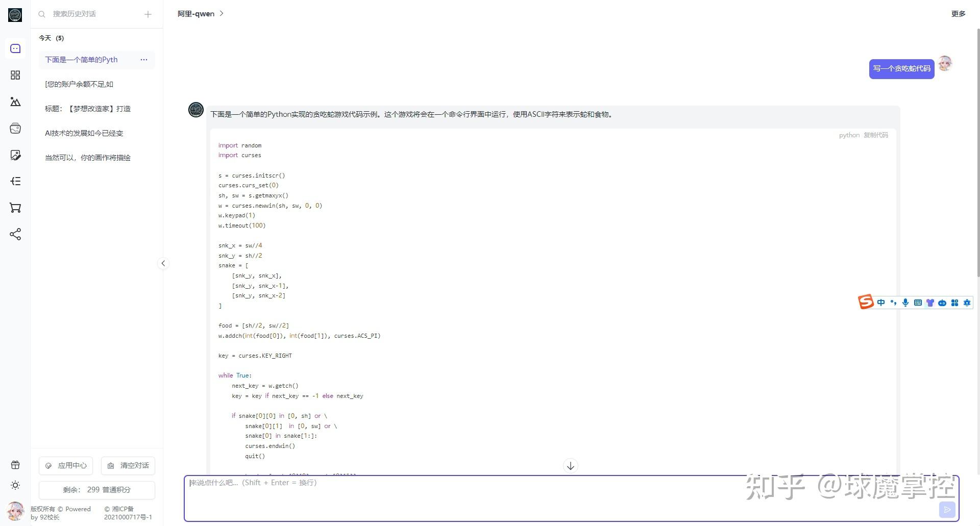Click the user avatar beside the sent message
This screenshot has height=526, width=980.
click(945, 64)
